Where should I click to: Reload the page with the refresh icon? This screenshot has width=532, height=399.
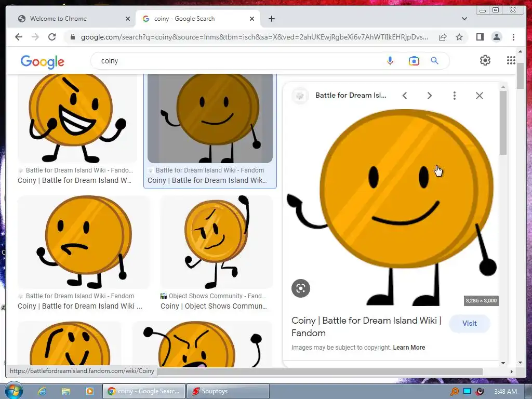[x=52, y=37]
